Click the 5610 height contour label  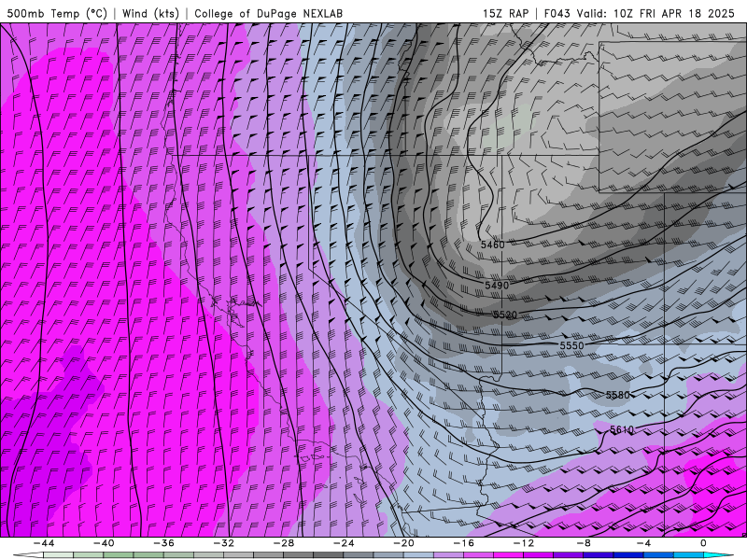(622, 430)
